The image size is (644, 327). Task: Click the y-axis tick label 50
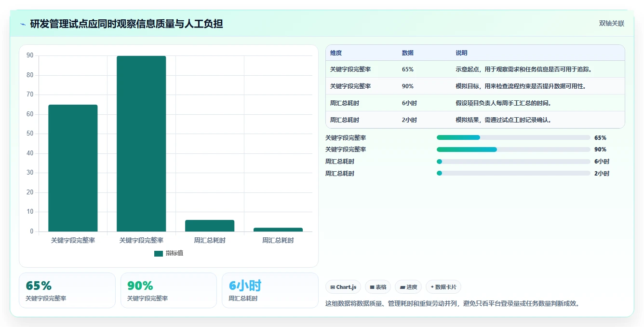[30, 134]
